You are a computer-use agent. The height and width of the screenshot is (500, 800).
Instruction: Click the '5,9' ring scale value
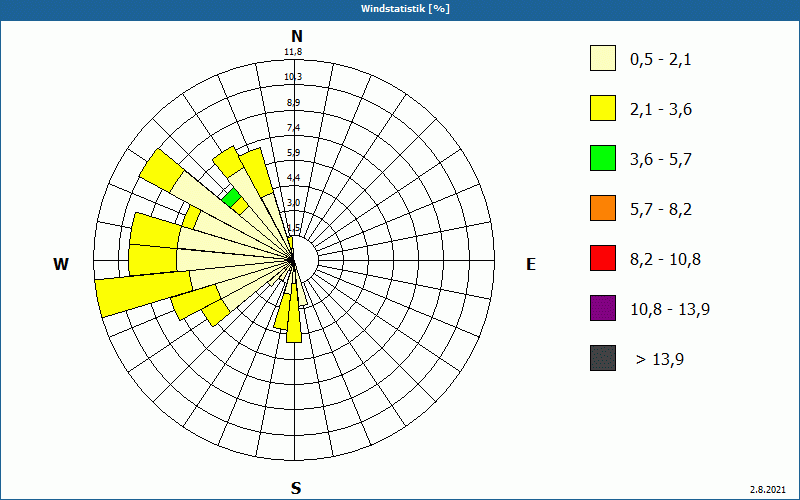pyautogui.click(x=293, y=152)
